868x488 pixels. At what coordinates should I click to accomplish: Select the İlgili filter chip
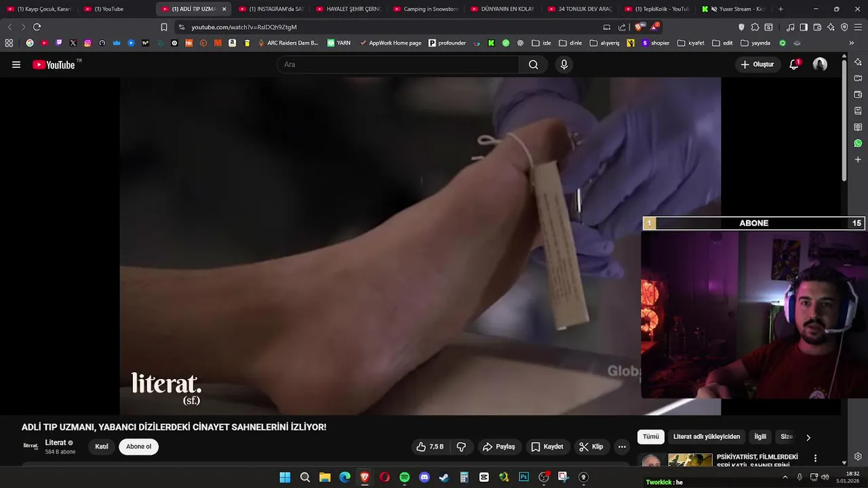(760, 437)
